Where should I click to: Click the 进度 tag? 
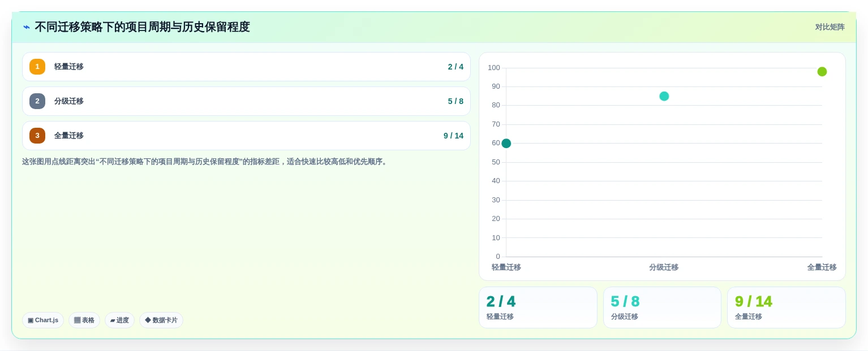click(119, 320)
